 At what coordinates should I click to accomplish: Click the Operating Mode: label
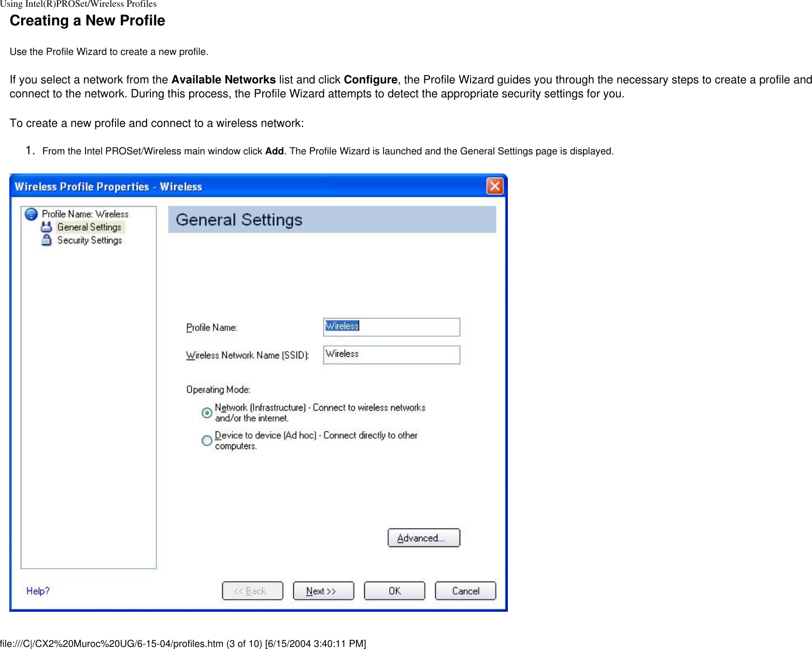218,390
